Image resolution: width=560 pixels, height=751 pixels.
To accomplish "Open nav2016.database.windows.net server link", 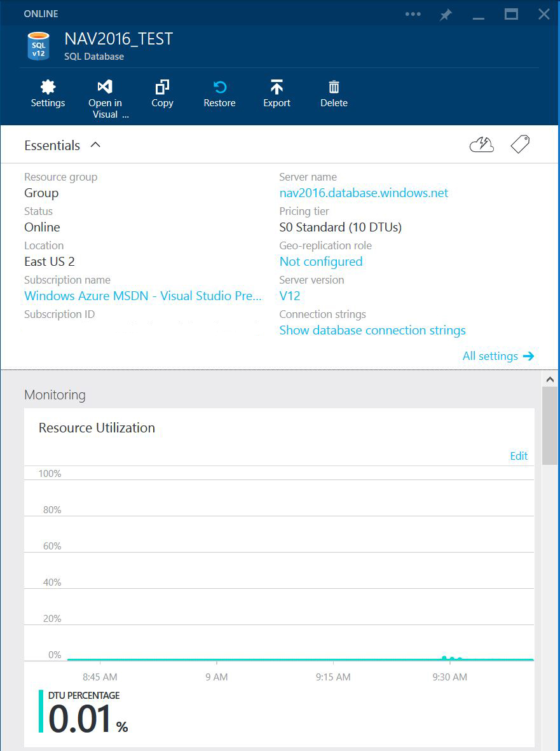I will [364, 193].
